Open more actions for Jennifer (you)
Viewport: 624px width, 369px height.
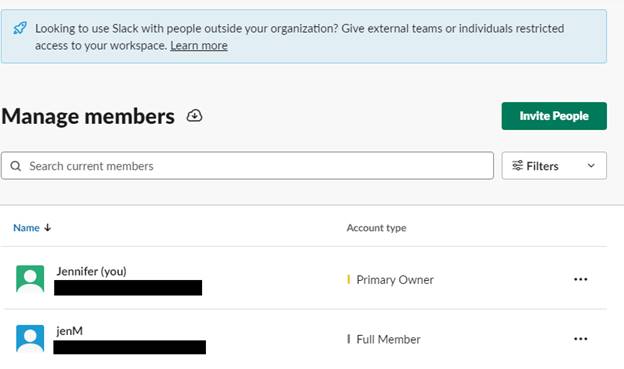click(580, 279)
